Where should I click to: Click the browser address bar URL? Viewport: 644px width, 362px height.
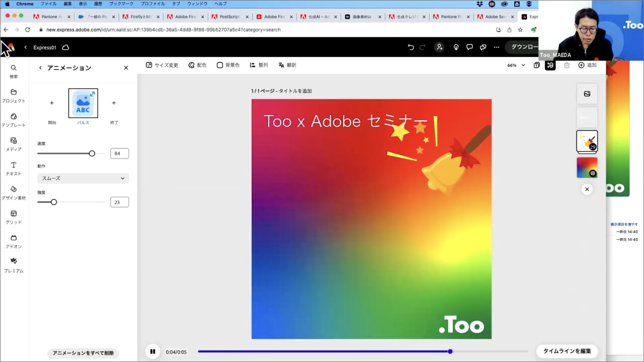pos(164,30)
